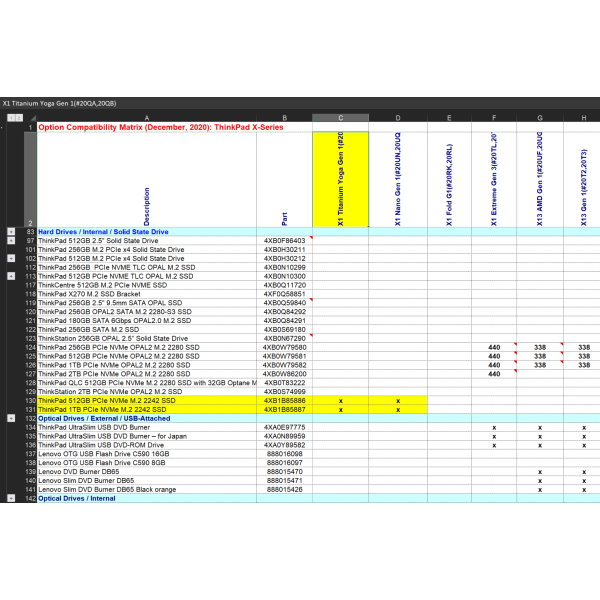Viewport: 600px width, 600px height.
Task: Select the Part column heading cell
Action: (284, 180)
